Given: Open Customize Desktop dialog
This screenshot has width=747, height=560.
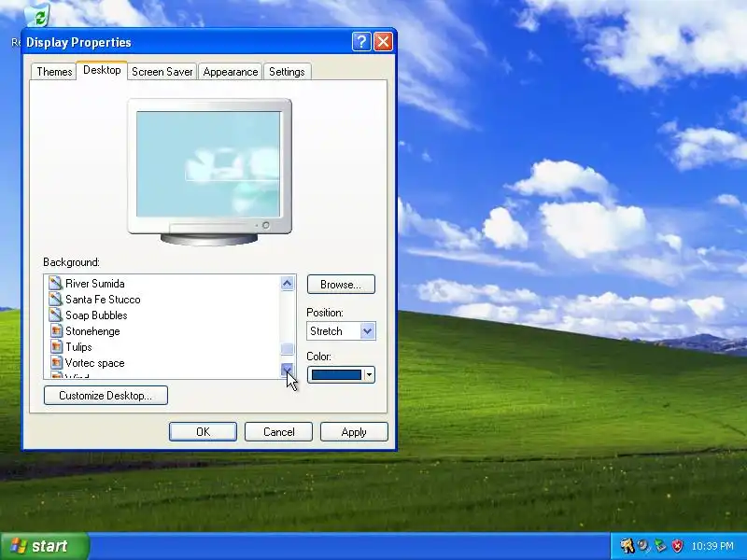Looking at the screenshot, I should [106, 395].
